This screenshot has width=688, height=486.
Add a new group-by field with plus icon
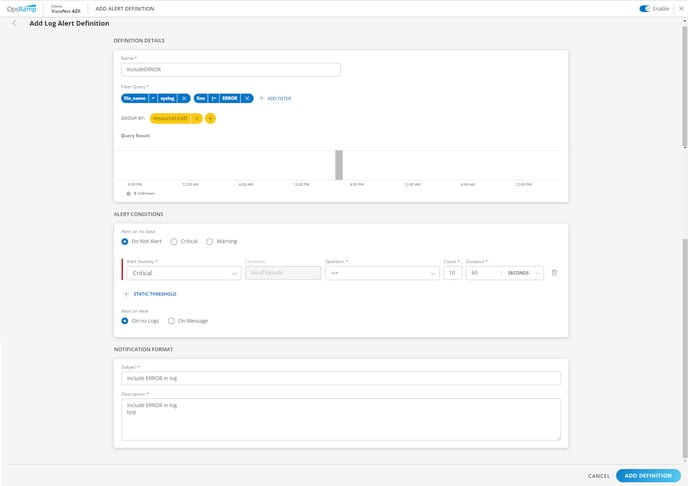(x=210, y=118)
